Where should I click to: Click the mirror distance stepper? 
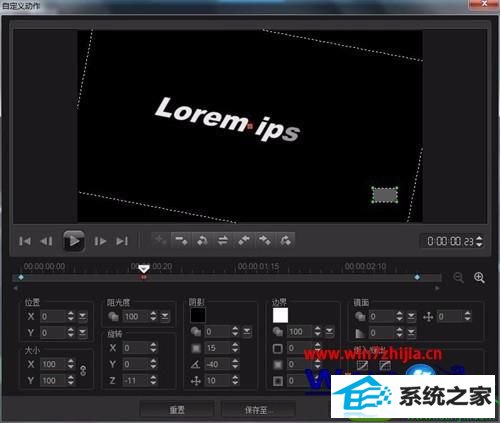pos(467,316)
